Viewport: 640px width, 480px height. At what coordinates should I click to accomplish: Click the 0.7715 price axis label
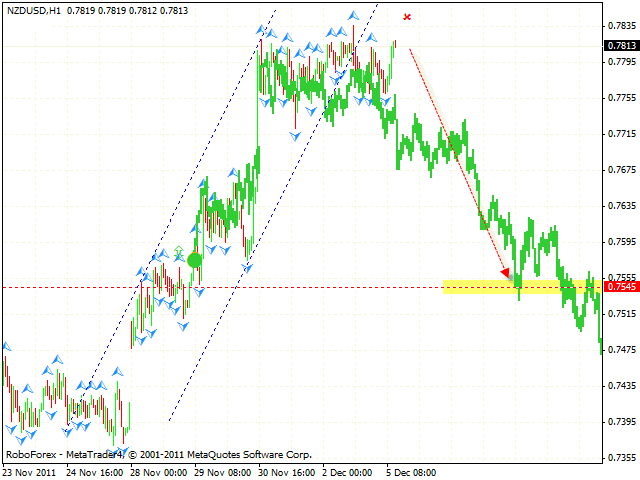(620, 134)
